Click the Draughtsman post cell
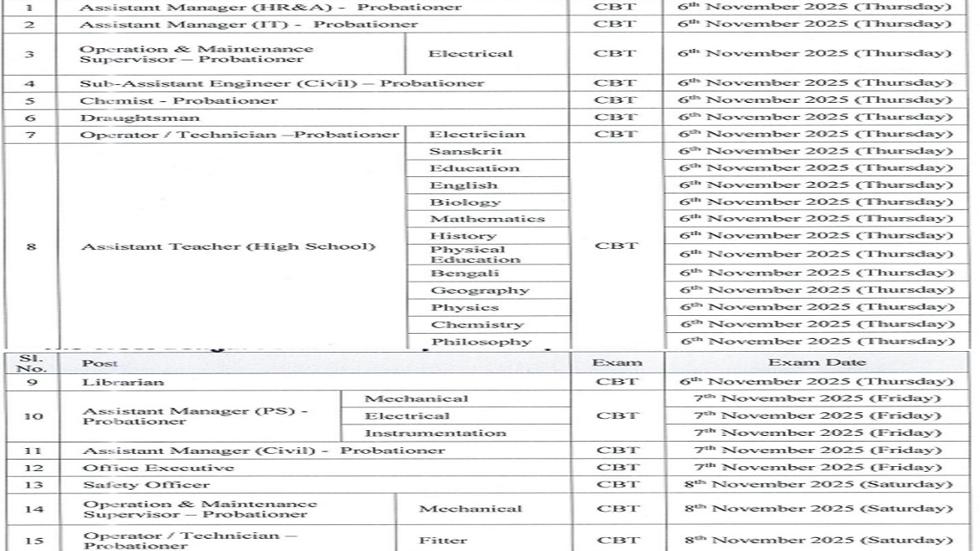The image size is (980, 551). pyautogui.click(x=127, y=118)
